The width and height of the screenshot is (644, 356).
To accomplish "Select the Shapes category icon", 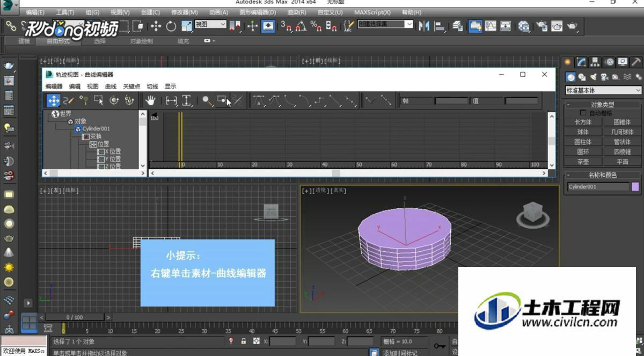I will point(582,77).
